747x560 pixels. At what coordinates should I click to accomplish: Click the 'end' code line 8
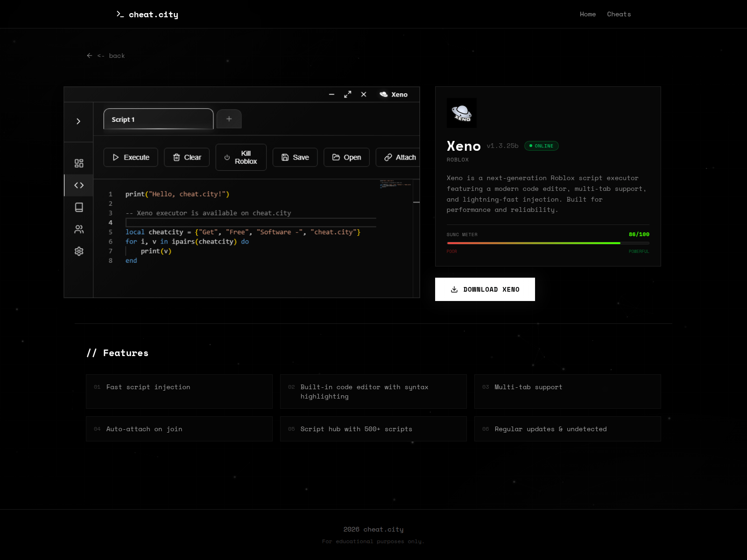[x=131, y=260]
